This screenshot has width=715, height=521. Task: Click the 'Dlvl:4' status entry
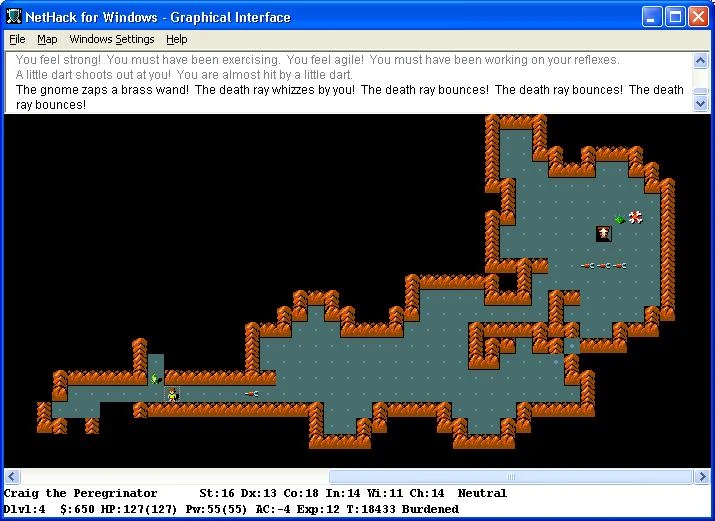point(25,509)
